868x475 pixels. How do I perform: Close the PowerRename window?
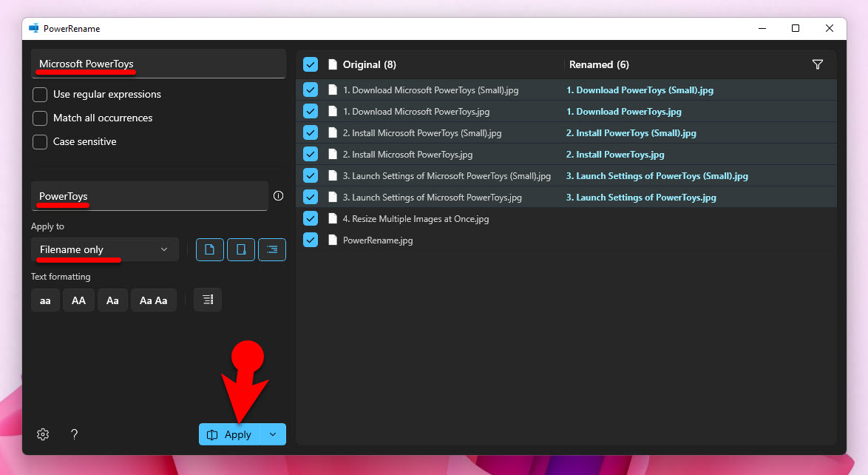[830, 28]
